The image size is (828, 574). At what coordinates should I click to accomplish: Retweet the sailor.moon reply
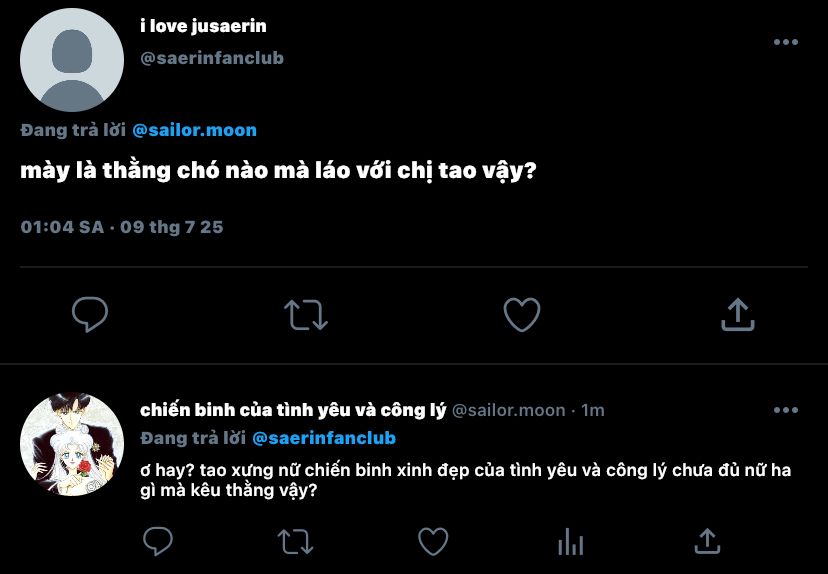(x=295, y=541)
